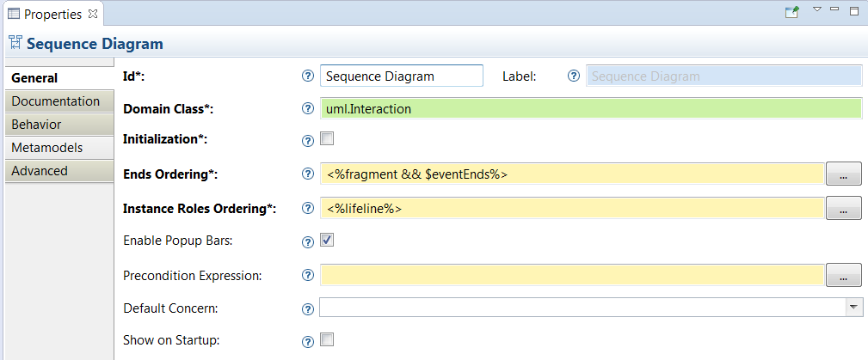Click help icon next to Label field
This screenshot has height=360, width=868.
pos(574,76)
